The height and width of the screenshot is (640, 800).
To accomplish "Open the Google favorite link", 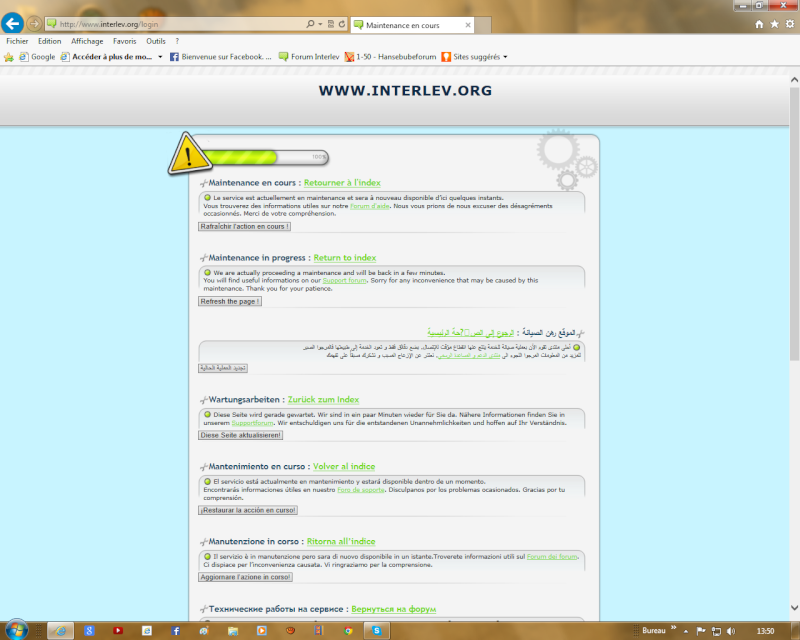I will coord(37,57).
